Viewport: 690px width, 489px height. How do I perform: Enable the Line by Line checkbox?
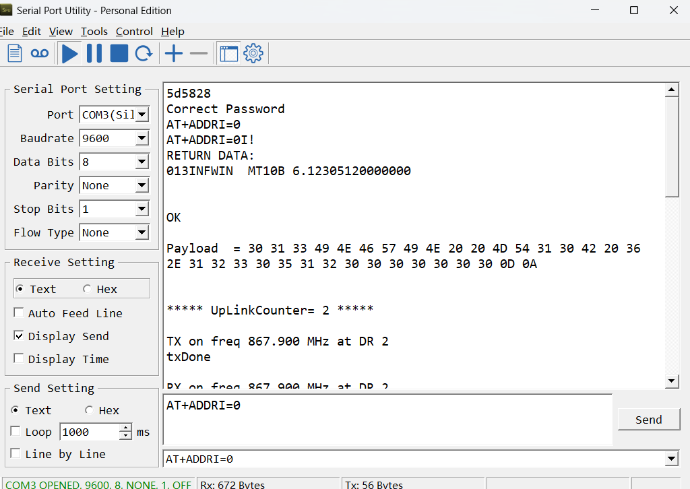[15, 453]
